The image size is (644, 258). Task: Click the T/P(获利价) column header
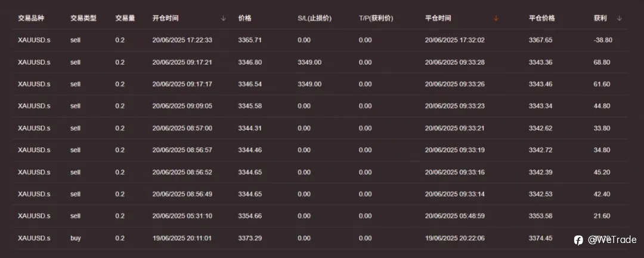coord(376,18)
